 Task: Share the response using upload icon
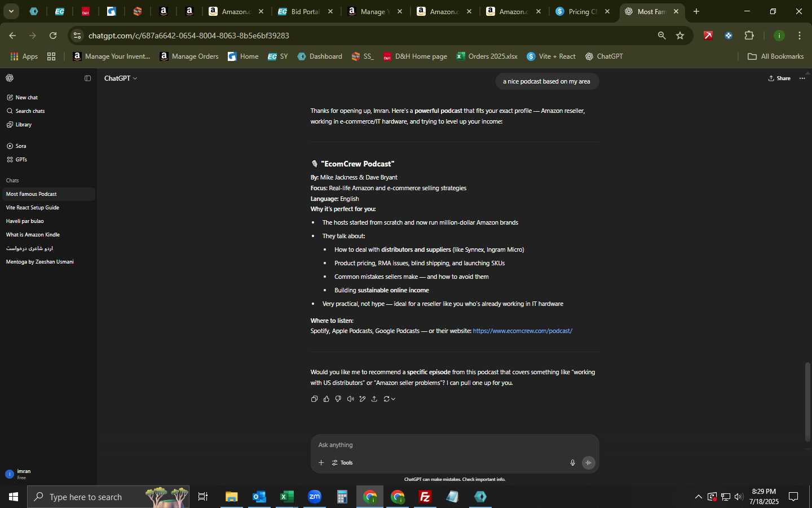coord(374,399)
